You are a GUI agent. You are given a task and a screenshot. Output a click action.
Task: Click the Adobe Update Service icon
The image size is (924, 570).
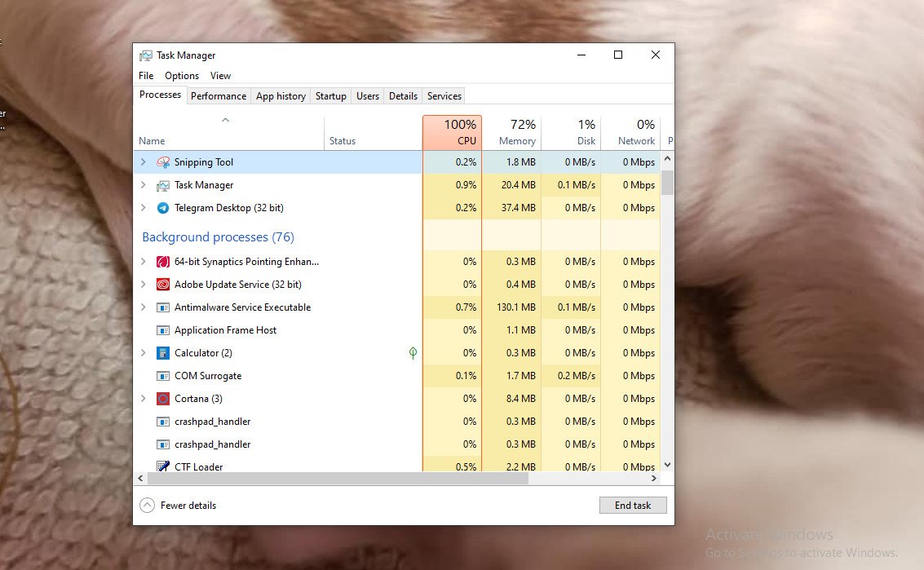[x=163, y=285]
